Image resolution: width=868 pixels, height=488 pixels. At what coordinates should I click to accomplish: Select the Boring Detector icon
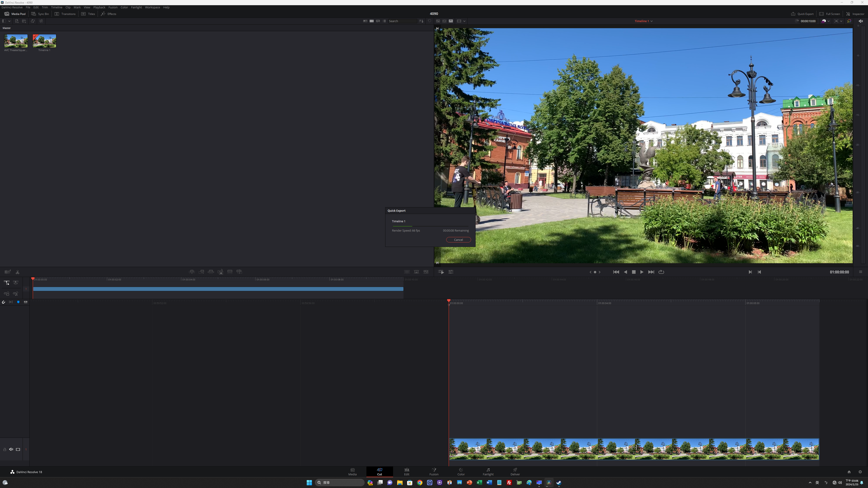point(7,272)
